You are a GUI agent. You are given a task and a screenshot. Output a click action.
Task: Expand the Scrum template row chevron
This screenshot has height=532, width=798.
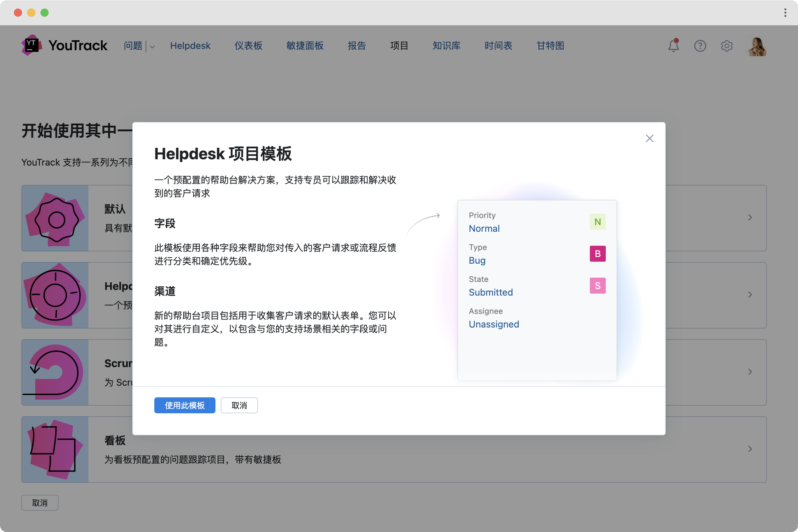(x=750, y=372)
